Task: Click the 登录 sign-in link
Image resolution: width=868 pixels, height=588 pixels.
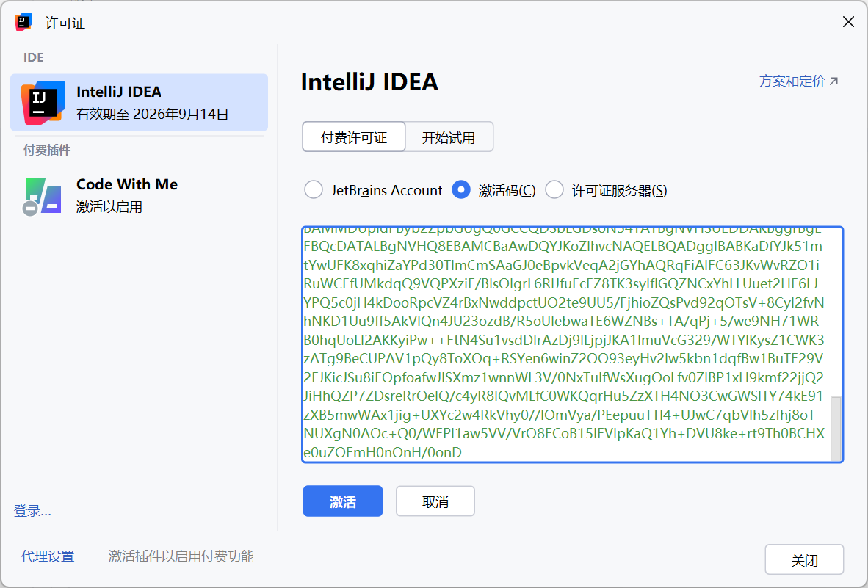Action: (x=32, y=510)
